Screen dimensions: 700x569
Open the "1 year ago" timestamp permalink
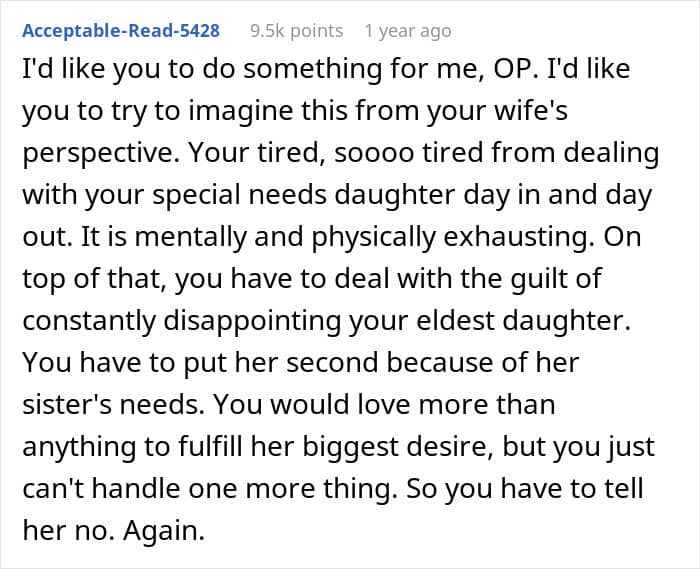408,31
